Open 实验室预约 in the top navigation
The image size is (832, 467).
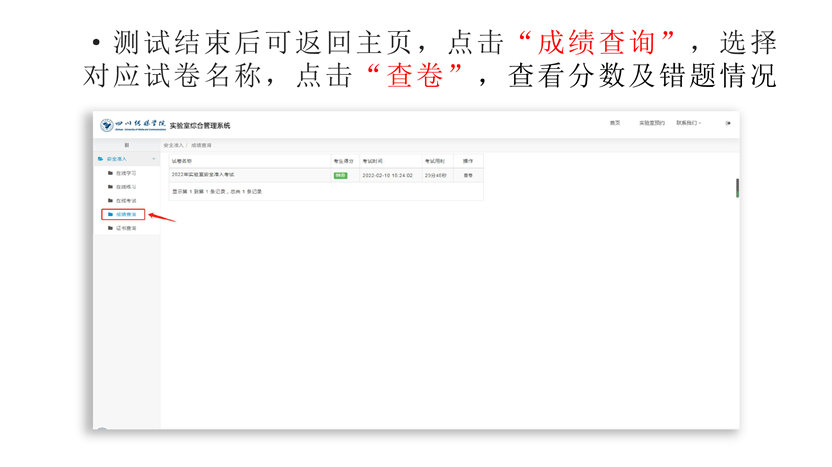(x=652, y=123)
